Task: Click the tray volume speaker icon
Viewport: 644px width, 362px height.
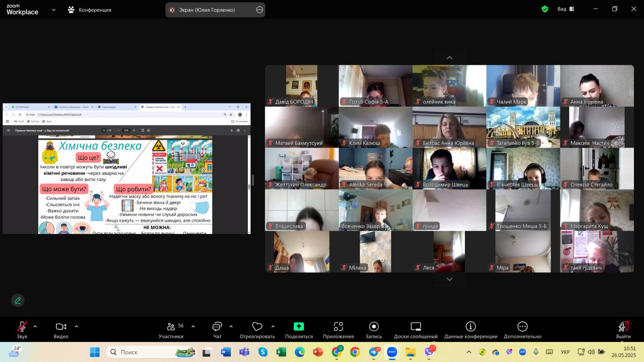Action: [x=591, y=352]
